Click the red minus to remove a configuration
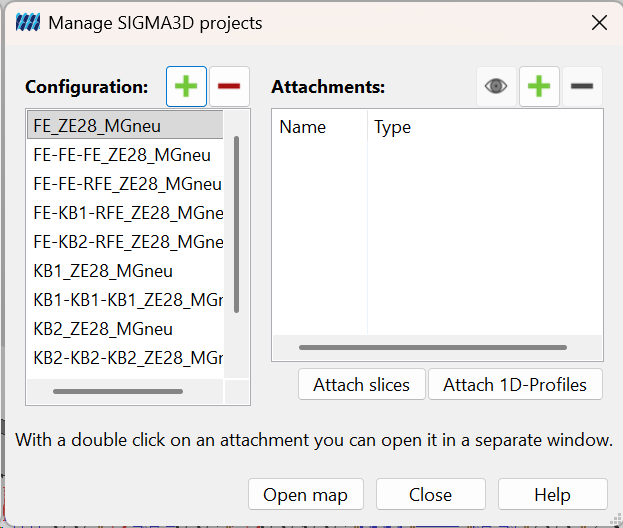Viewport: 623px width, 528px height. click(x=229, y=86)
